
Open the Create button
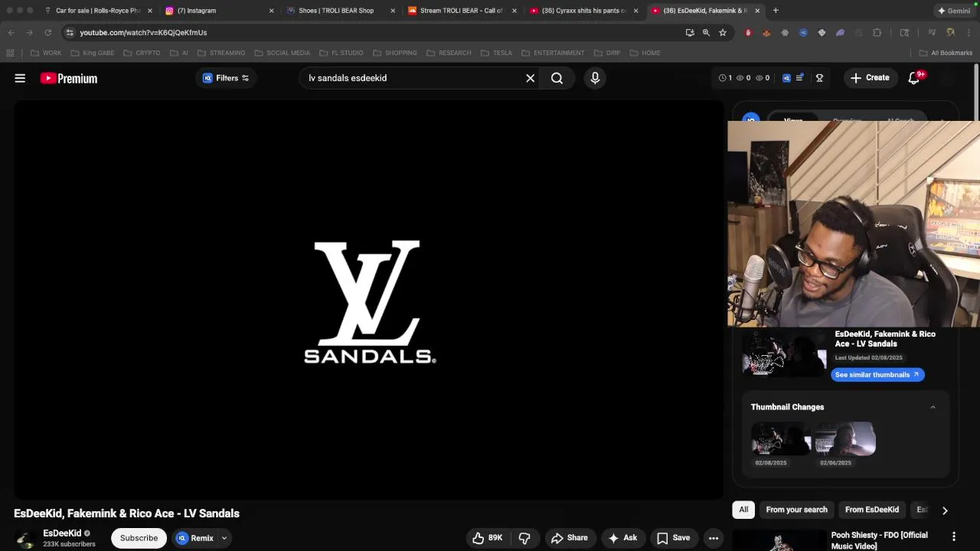coord(870,78)
